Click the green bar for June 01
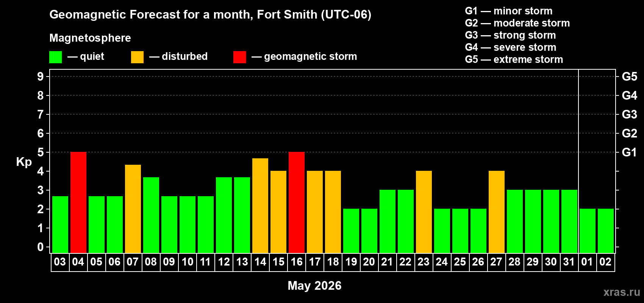 pyautogui.click(x=588, y=231)
